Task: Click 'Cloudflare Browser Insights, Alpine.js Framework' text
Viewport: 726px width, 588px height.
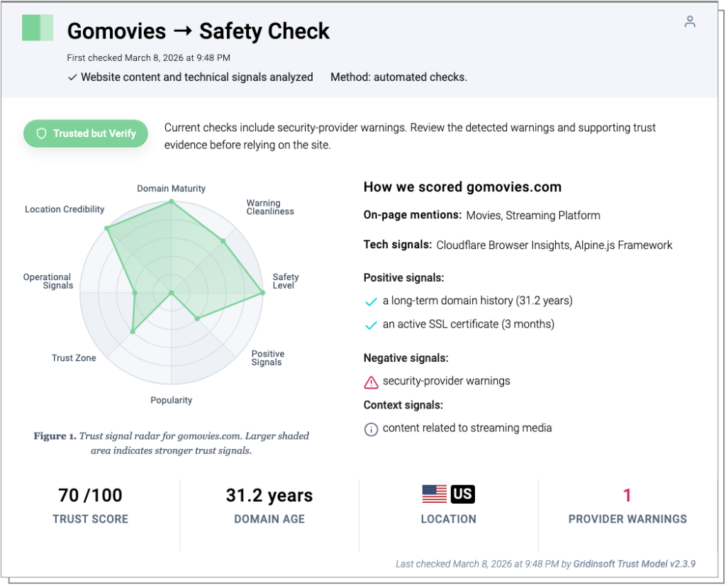Action: pyautogui.click(x=554, y=245)
